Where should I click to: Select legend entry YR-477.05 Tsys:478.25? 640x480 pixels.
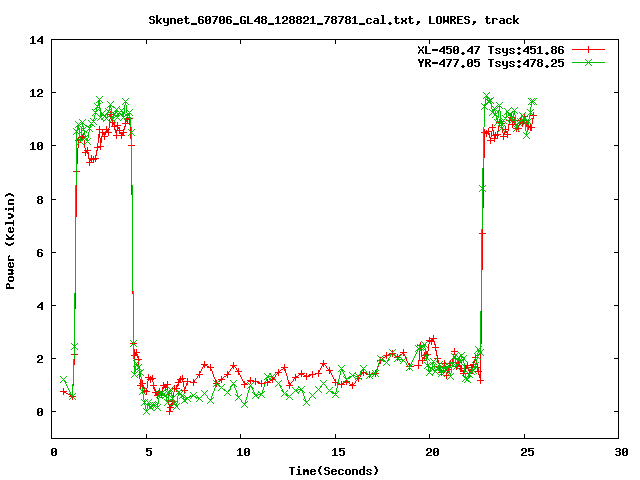tap(491, 63)
